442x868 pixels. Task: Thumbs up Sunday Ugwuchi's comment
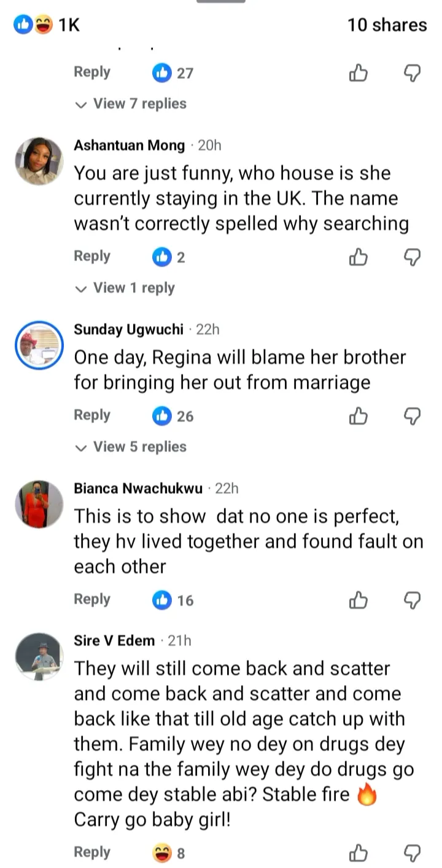(x=358, y=417)
